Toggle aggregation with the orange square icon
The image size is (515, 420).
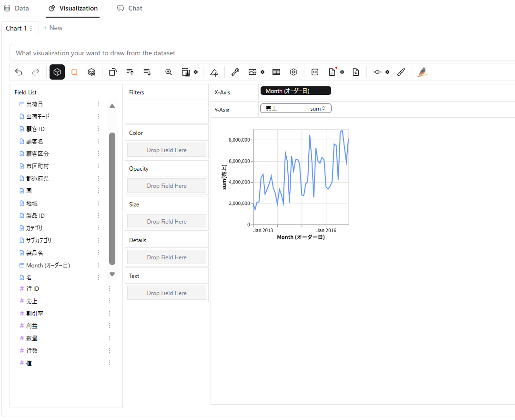click(x=74, y=72)
